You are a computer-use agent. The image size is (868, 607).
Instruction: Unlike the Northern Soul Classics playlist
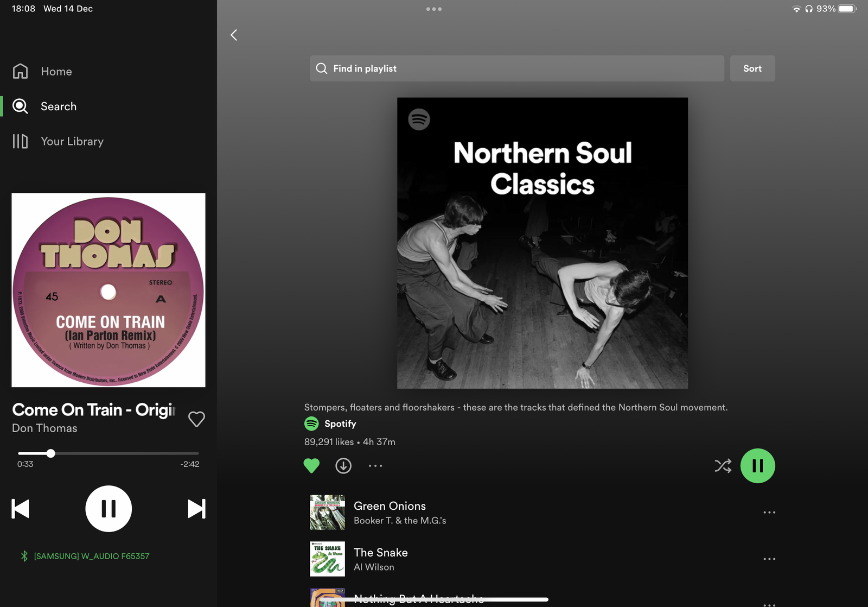click(x=311, y=466)
